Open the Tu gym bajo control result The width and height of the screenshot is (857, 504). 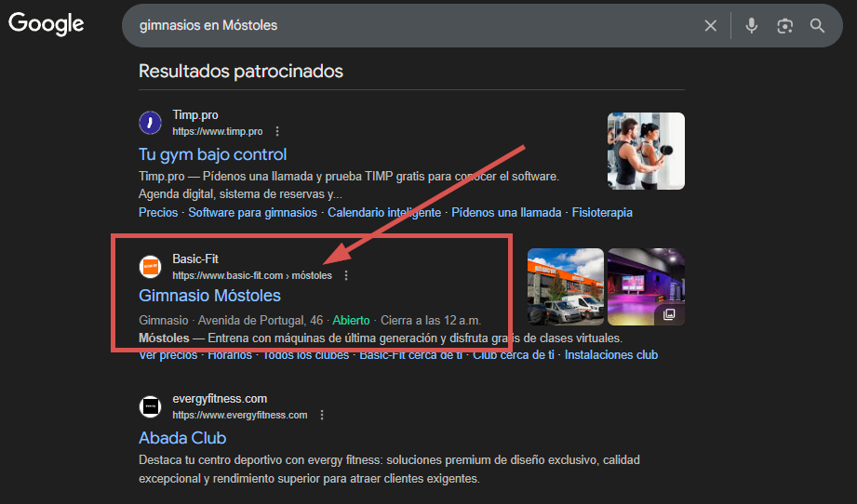coord(212,154)
